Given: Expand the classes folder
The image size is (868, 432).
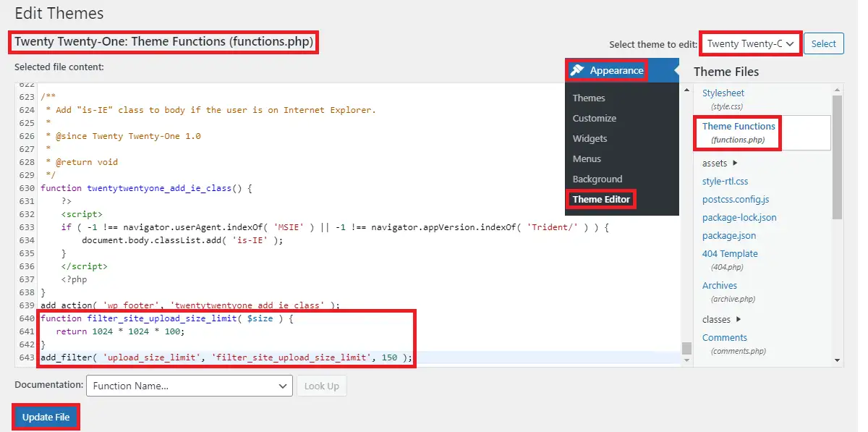Looking at the screenshot, I should 722,319.
